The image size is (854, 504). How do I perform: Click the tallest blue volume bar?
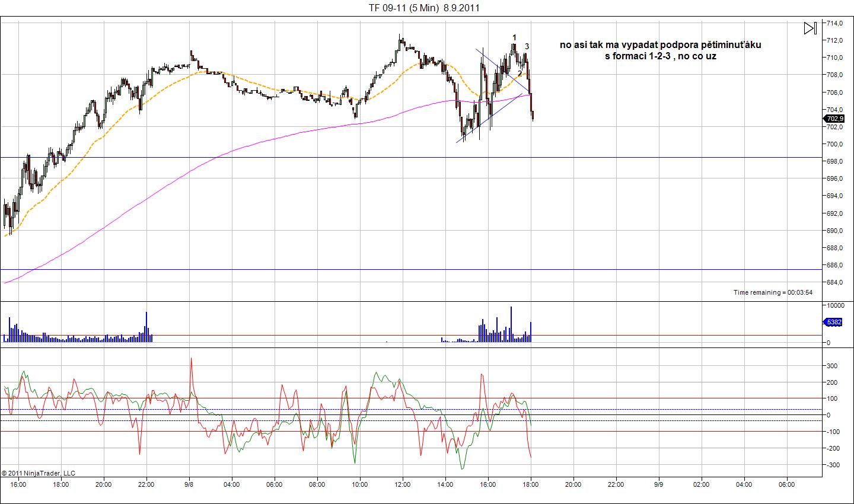coord(511,323)
